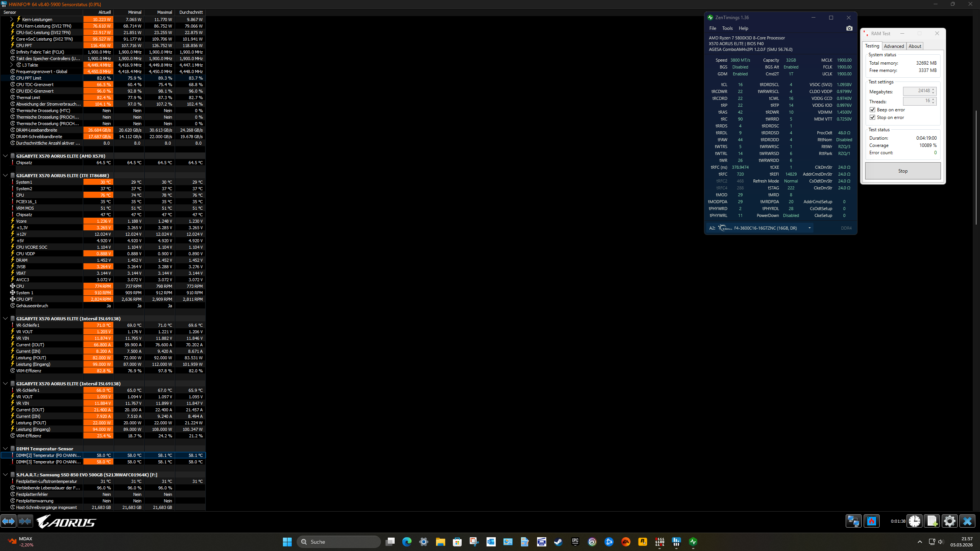Image resolution: width=980 pixels, height=551 pixels.
Task: Open the A2 DIMM module dropdown in ZenTimings
Action: (x=809, y=228)
